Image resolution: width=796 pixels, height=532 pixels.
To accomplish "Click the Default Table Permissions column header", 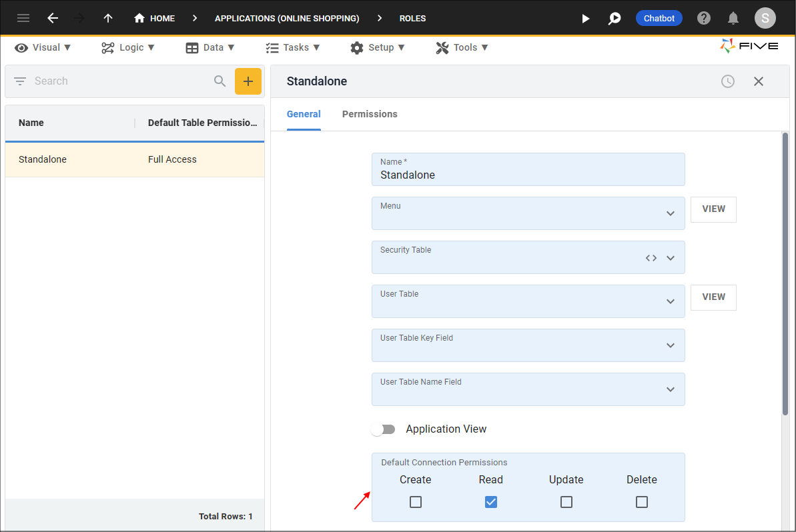I will [x=202, y=123].
